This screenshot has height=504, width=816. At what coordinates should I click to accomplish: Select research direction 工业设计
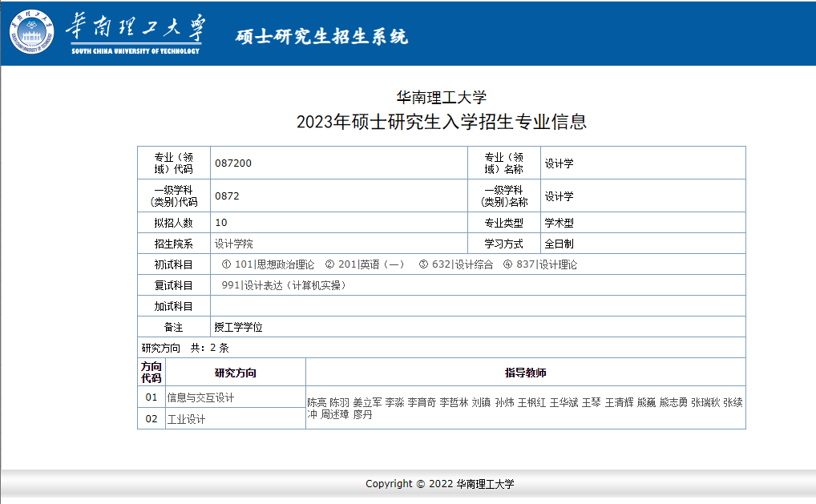[x=186, y=419]
